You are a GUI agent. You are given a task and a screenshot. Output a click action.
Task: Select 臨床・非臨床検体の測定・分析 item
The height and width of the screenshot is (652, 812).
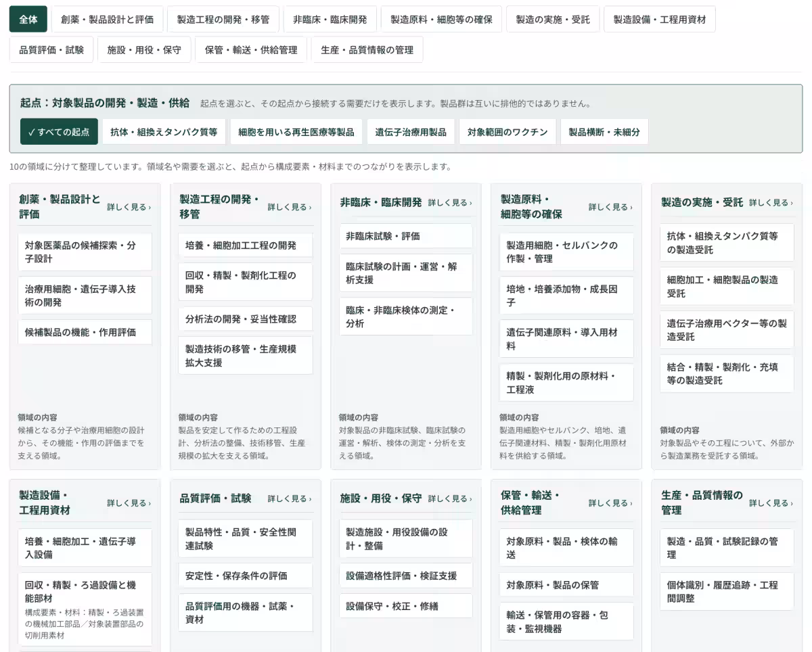(406, 317)
